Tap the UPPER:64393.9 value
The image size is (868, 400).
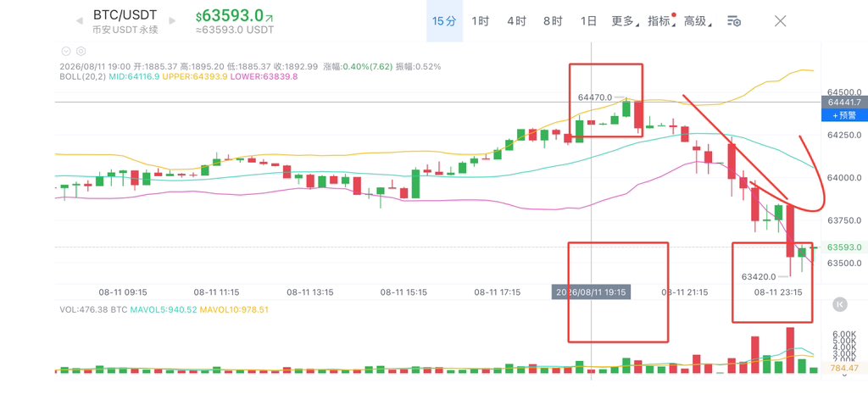[195, 76]
